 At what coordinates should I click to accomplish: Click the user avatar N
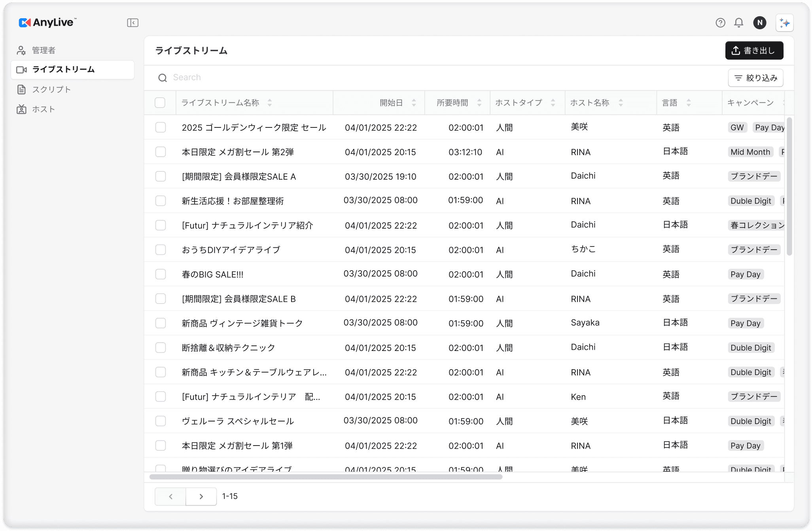pyautogui.click(x=759, y=23)
